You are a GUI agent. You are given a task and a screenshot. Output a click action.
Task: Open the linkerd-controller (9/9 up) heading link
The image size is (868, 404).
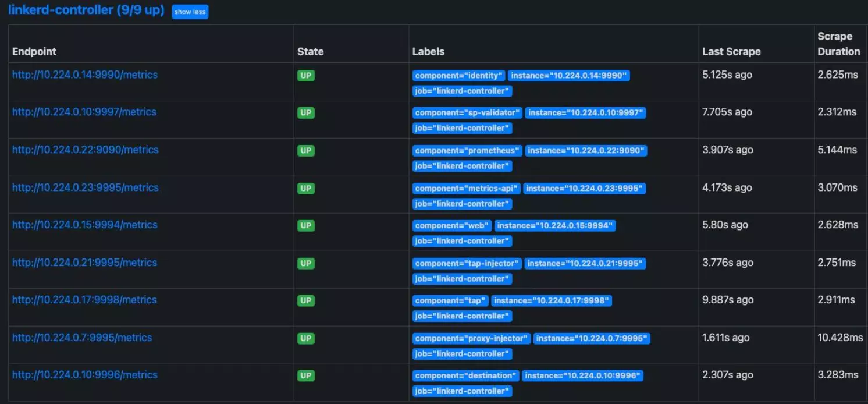86,10
